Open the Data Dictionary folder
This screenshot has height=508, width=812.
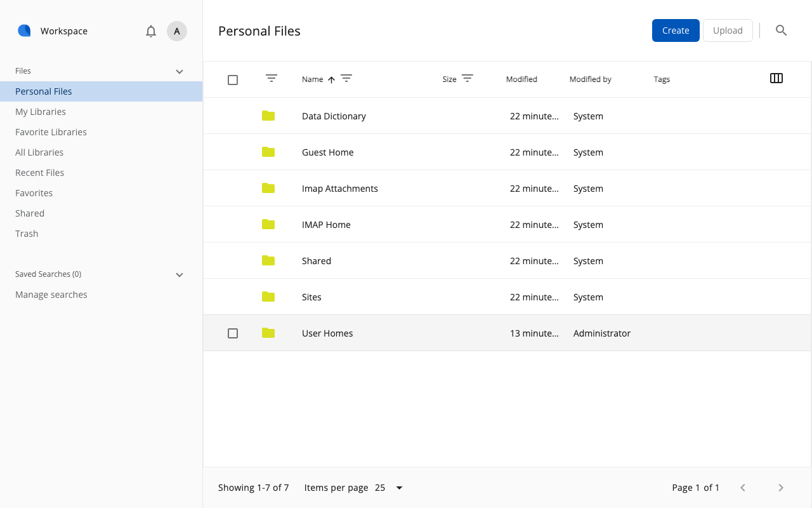point(334,116)
